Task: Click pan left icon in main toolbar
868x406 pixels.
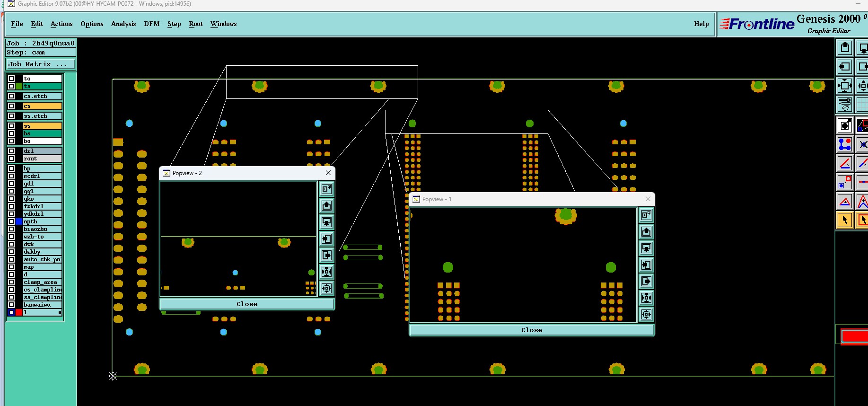Action: (845, 67)
